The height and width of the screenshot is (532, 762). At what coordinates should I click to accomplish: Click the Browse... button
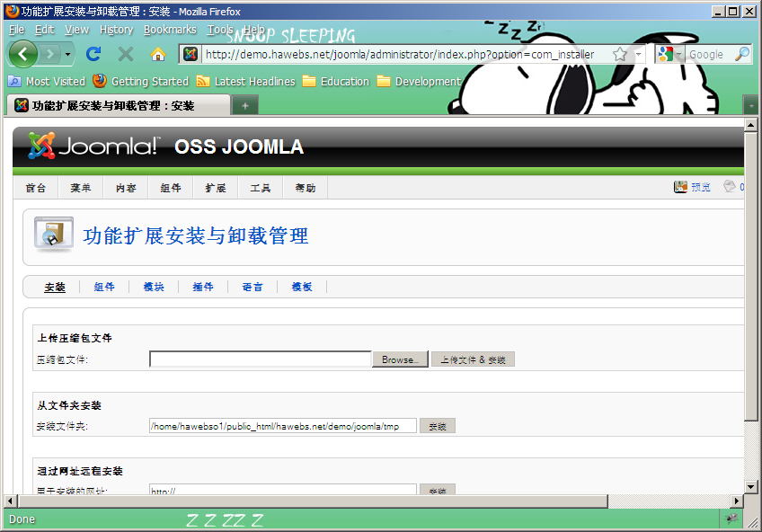click(400, 359)
